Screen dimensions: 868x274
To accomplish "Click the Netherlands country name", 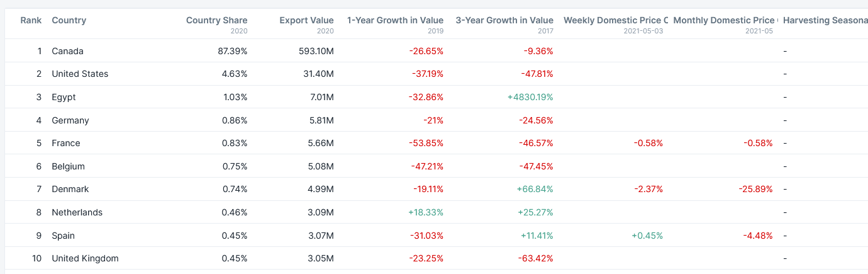I will tap(77, 212).
